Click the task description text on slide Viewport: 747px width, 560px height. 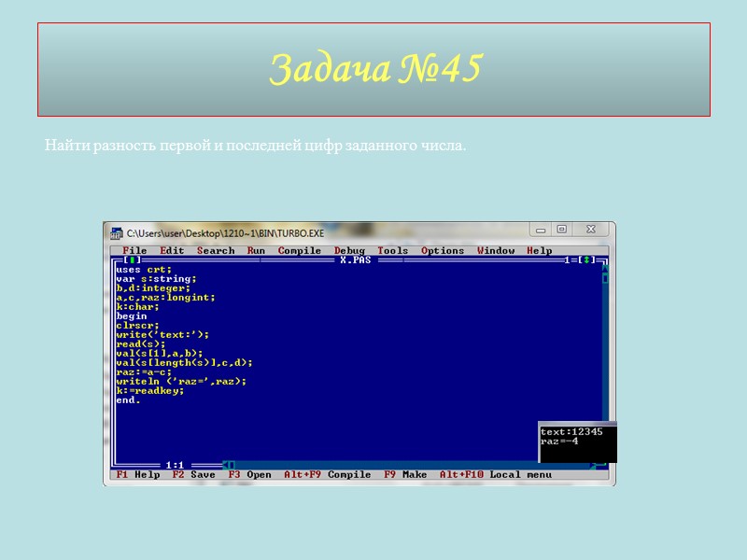pyautogui.click(x=255, y=145)
